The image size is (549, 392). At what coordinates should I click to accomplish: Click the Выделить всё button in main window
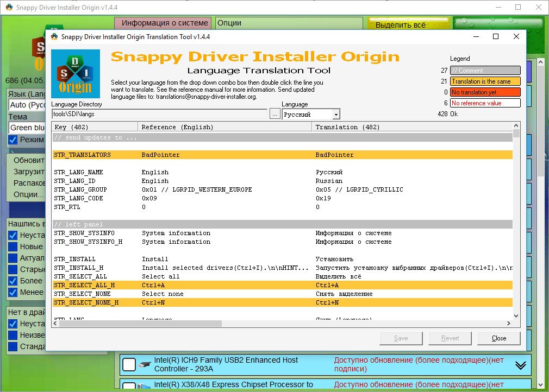click(x=409, y=24)
